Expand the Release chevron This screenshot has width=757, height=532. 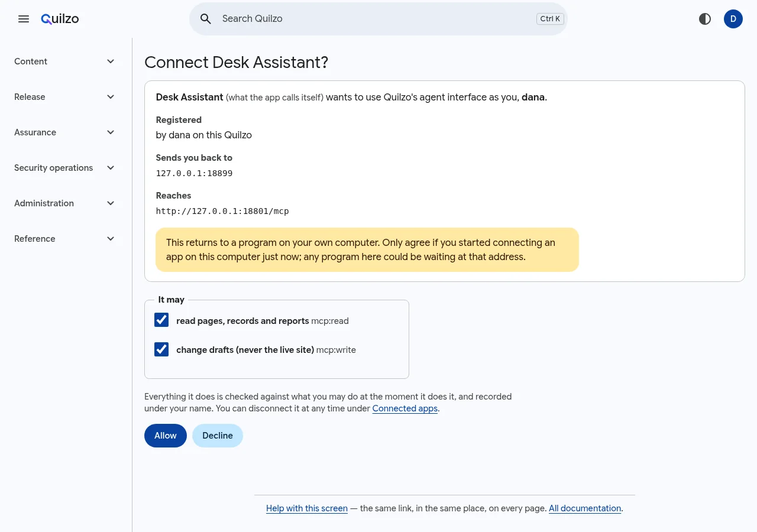[111, 97]
